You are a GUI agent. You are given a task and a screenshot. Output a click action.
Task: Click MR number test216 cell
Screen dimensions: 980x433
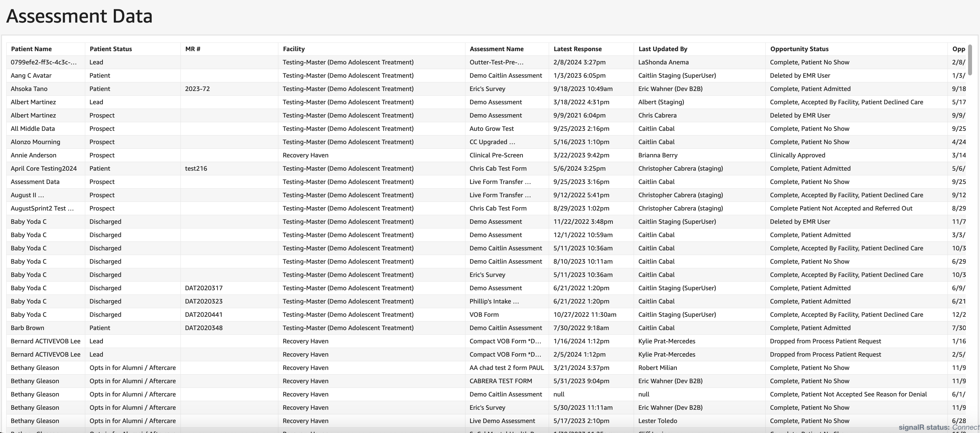coord(196,168)
